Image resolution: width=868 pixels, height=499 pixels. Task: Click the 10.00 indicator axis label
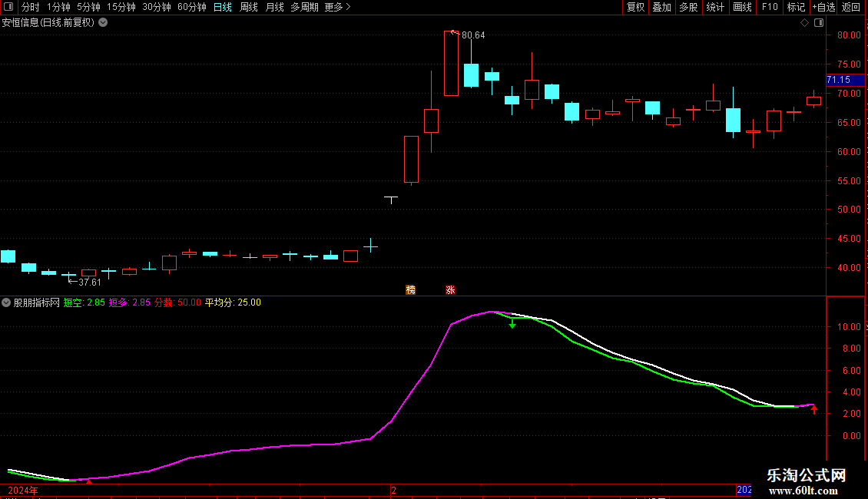849,327
